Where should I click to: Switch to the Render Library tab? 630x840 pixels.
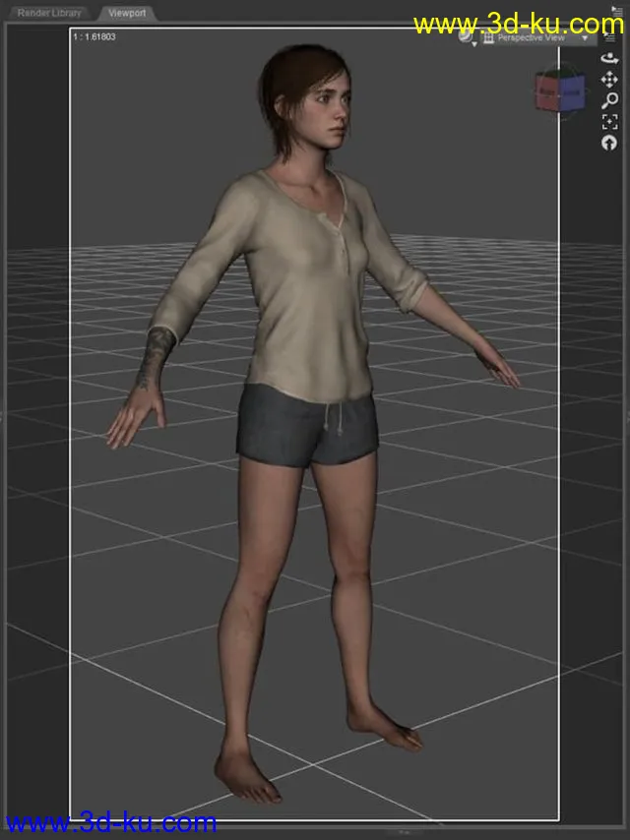click(x=49, y=13)
